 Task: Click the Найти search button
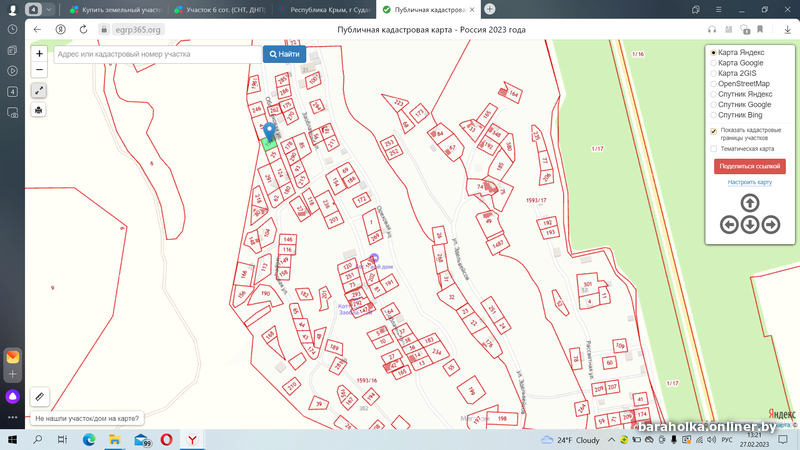click(285, 54)
